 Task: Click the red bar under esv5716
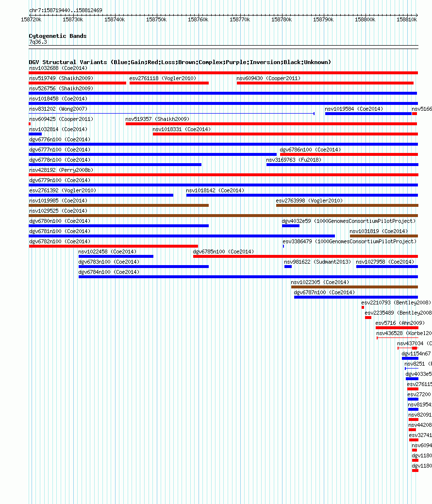pyautogui.click(x=397, y=328)
